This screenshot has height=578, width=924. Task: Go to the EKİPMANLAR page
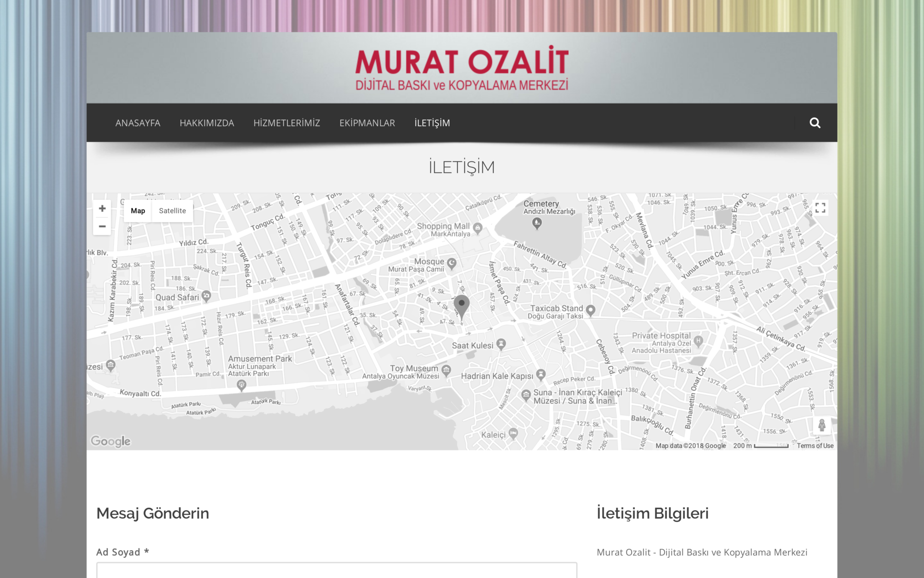[367, 123]
